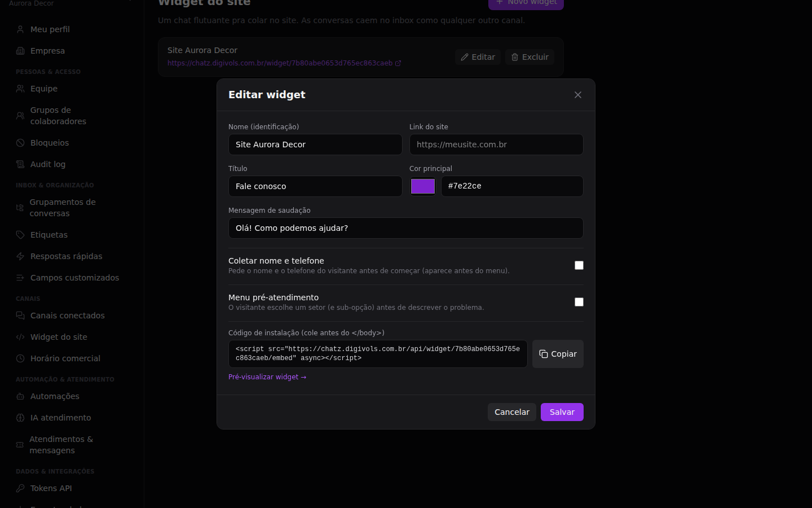Close the Editar widget dialog
The width and height of the screenshot is (812, 508).
point(578,95)
